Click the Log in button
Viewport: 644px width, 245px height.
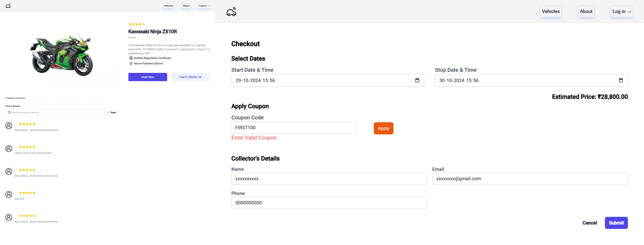[x=622, y=11]
